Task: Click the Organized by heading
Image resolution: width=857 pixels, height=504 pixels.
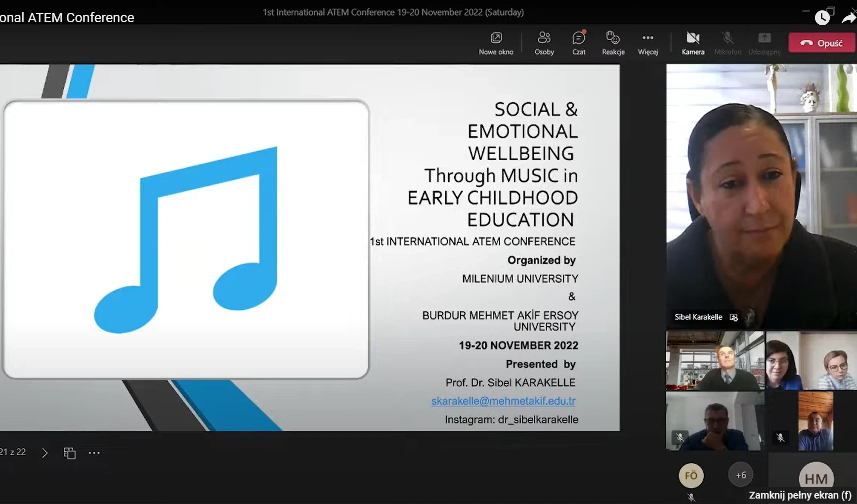Action: coord(542,260)
